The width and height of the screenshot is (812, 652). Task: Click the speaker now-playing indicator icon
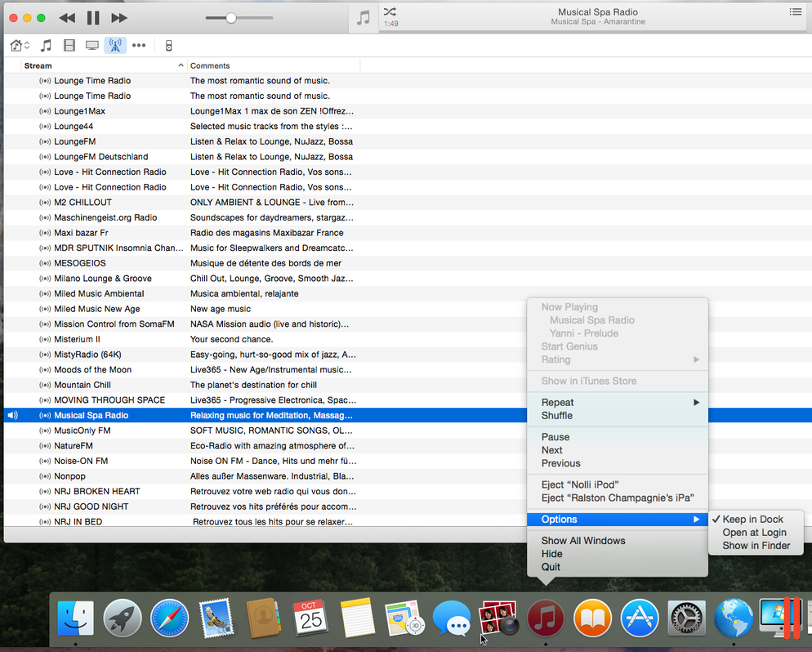coord(13,415)
